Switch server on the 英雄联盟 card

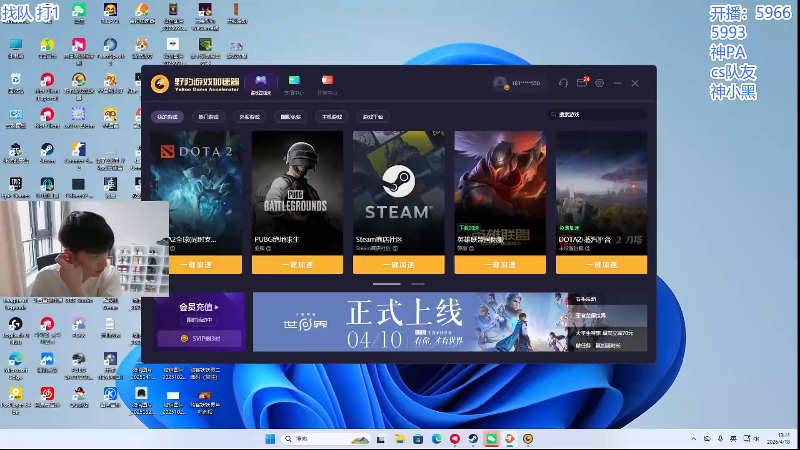coord(471,248)
